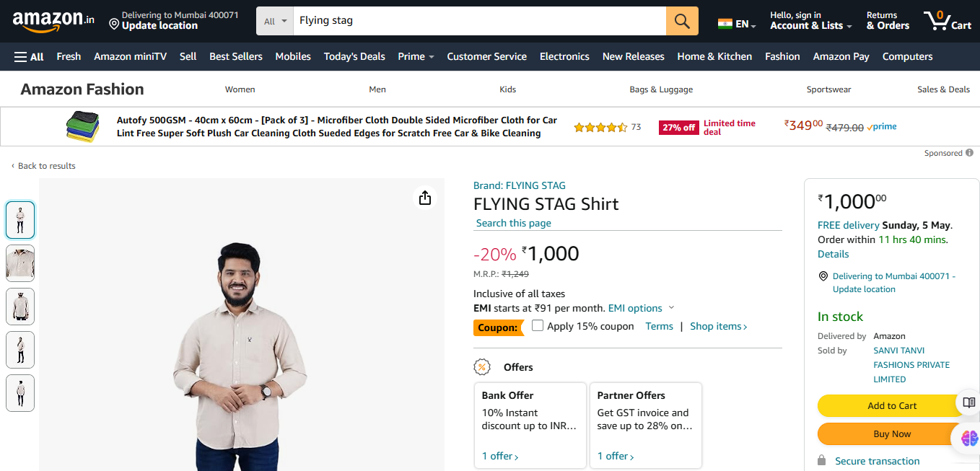Click the reading mode book icon
Screen dimensions: 980x471
[x=968, y=402]
